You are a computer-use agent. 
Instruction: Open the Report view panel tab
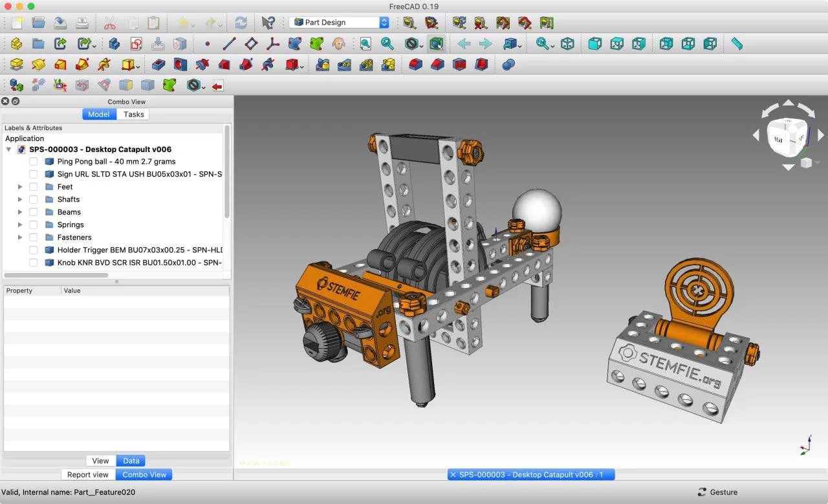pyautogui.click(x=88, y=474)
